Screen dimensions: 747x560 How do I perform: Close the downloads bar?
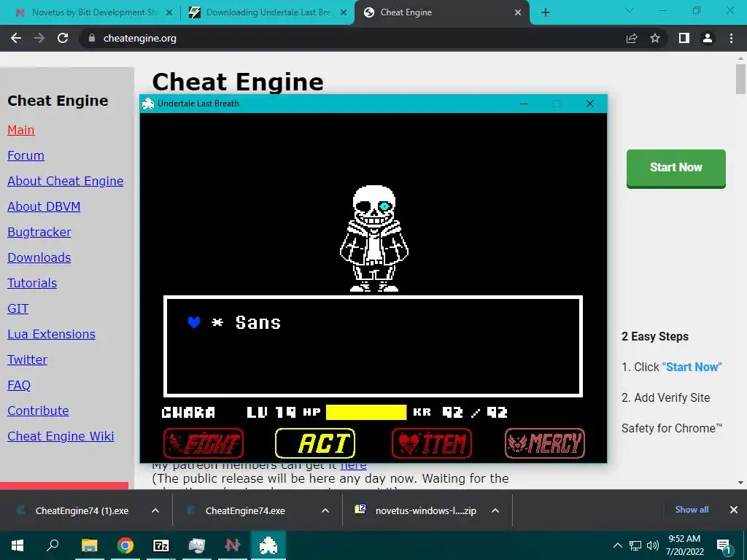click(734, 510)
